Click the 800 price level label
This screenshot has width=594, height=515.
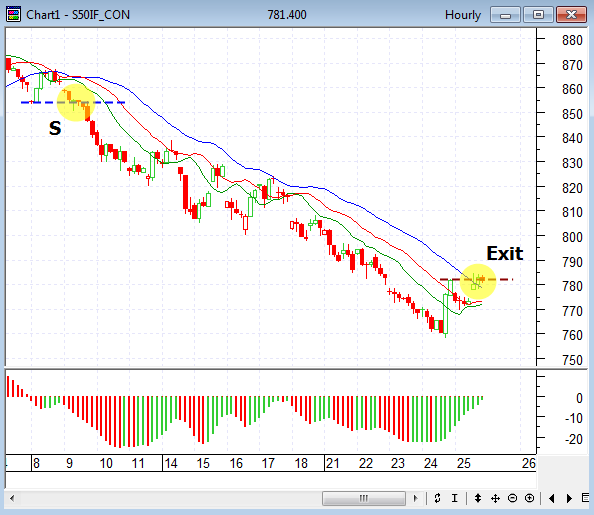pos(572,237)
